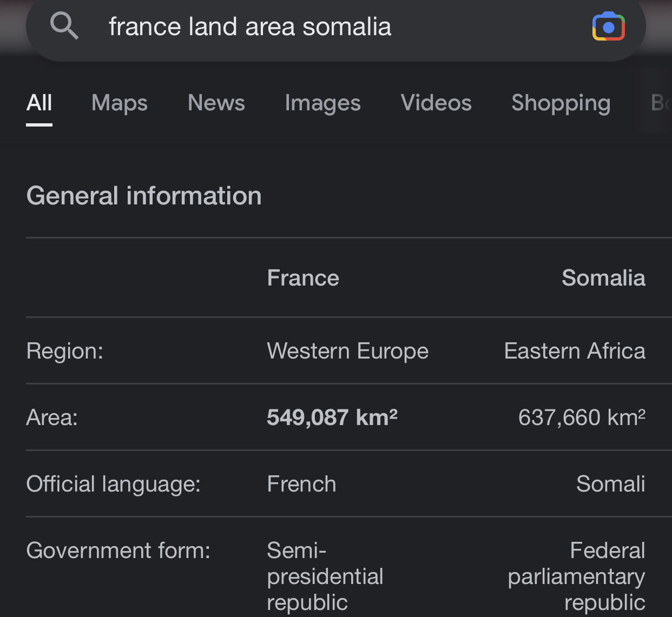Open the Videos tab
The height and width of the screenshot is (617, 672).
436,103
